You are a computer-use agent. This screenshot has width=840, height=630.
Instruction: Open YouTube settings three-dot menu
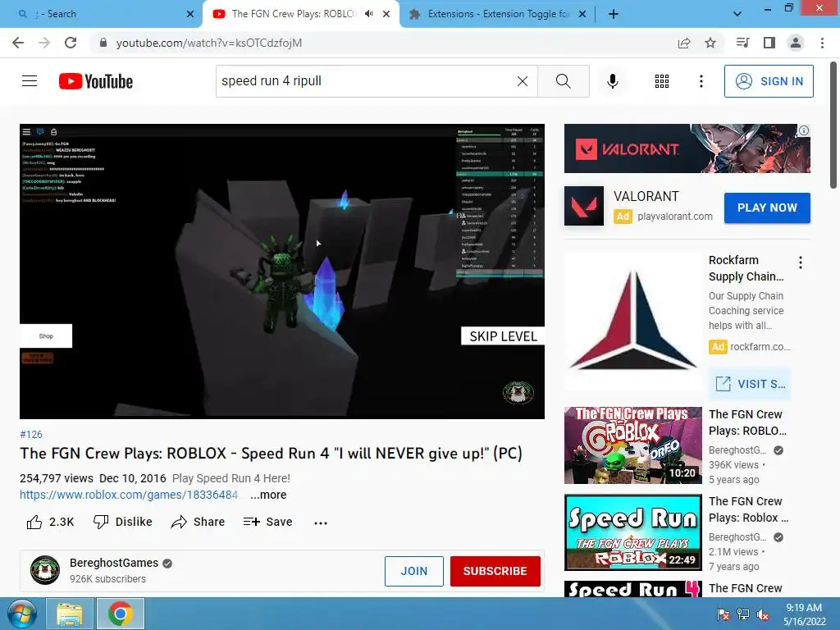(701, 81)
